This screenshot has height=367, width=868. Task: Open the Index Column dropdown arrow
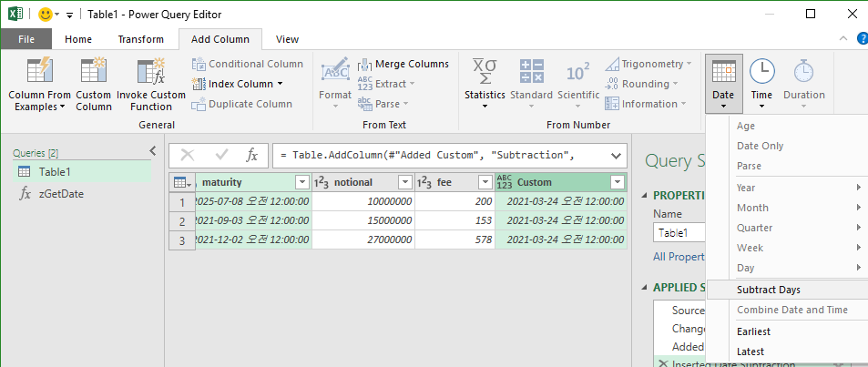280,84
